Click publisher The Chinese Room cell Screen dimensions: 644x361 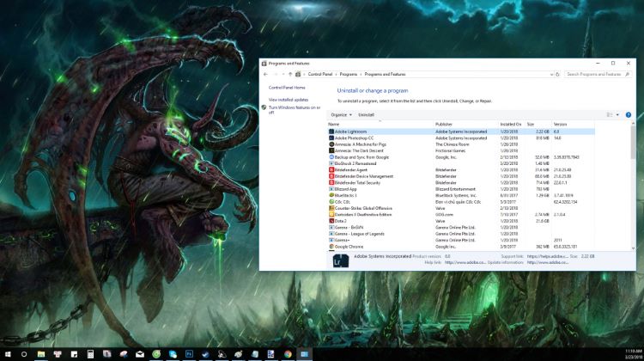(452, 144)
